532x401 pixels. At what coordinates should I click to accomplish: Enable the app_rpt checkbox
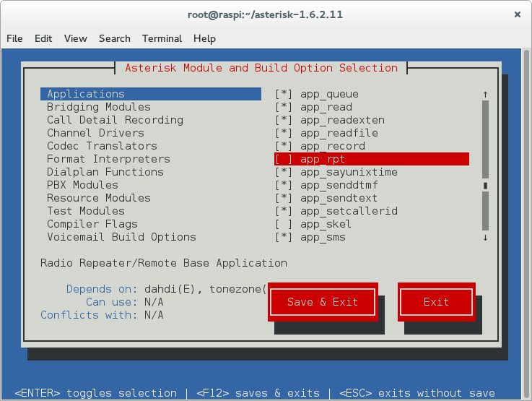pyautogui.click(x=284, y=159)
